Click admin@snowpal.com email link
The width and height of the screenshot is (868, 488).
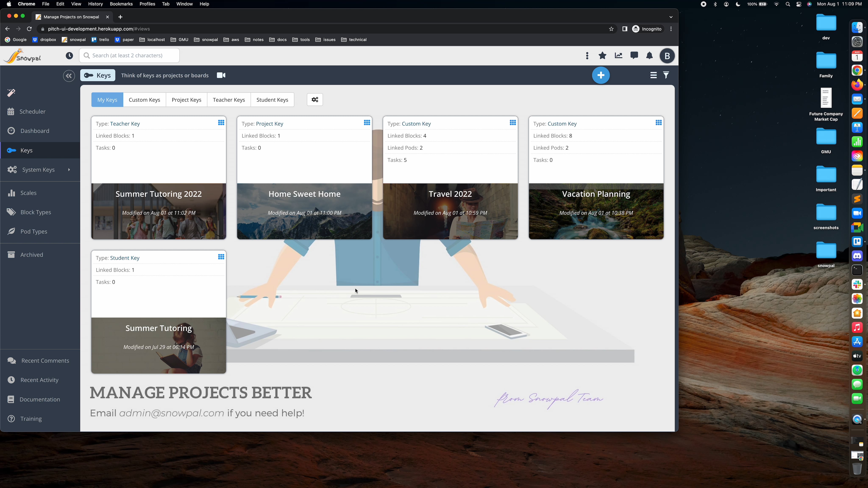click(x=171, y=413)
